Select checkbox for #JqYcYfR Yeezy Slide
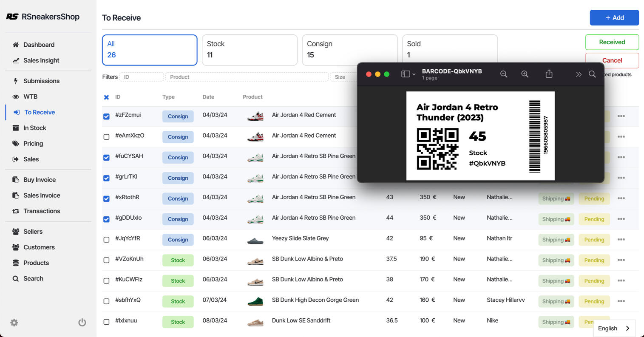The image size is (644, 337). point(106,240)
